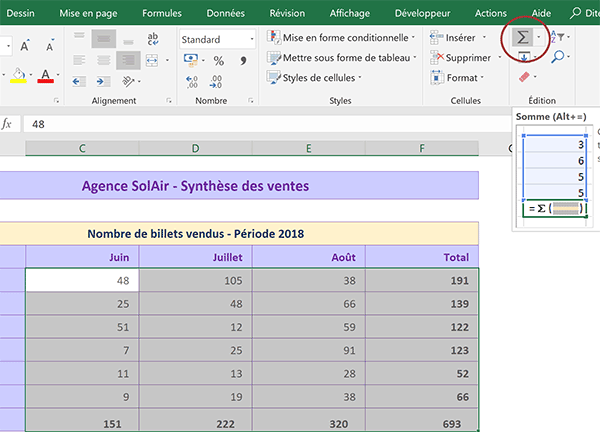
Task: Open Nombre dialog launcher
Action: (x=251, y=101)
